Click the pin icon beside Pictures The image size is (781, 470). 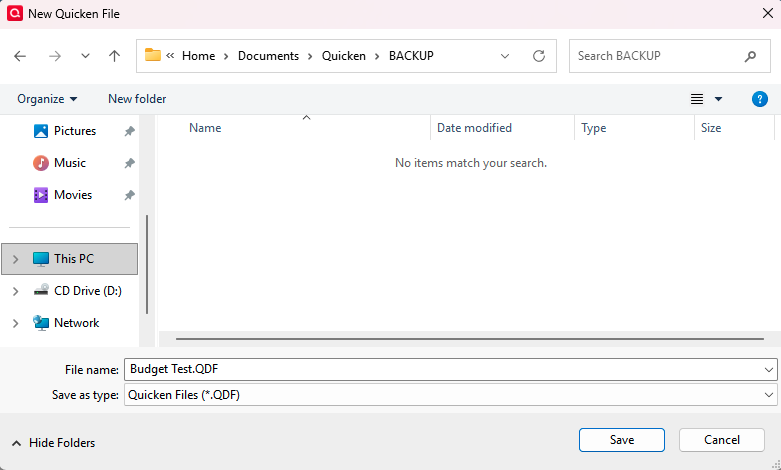130,131
